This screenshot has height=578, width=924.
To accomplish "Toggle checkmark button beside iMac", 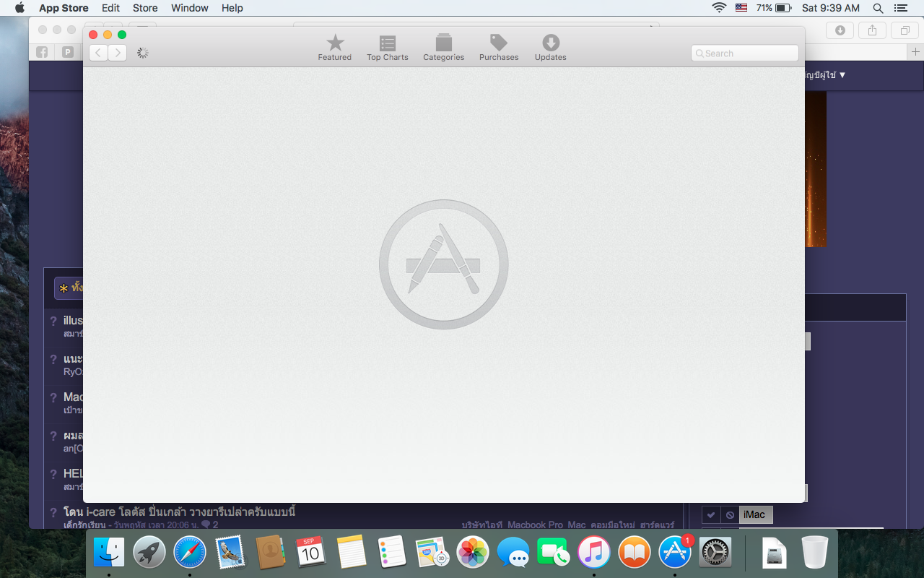I will pos(711,515).
